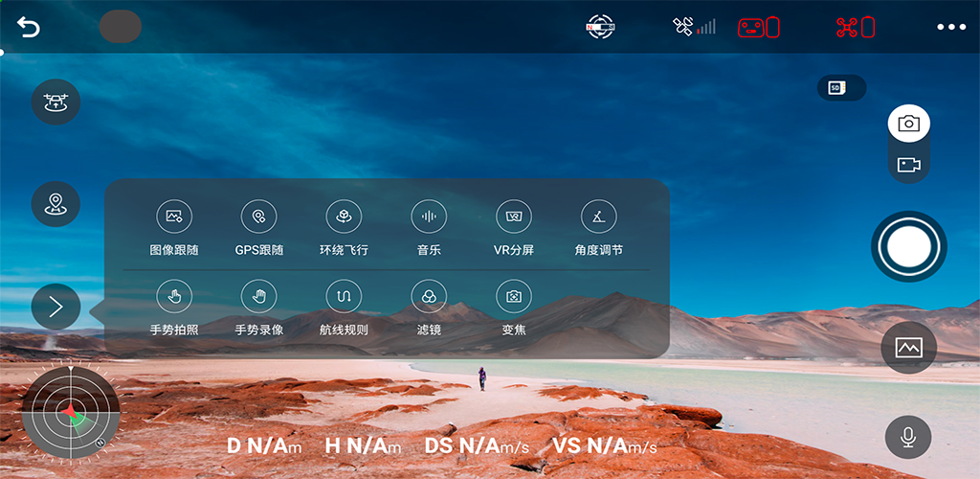This screenshot has width=980, height=479.
Task: Enable 手势拍照 gesture photo
Action: pos(174,296)
